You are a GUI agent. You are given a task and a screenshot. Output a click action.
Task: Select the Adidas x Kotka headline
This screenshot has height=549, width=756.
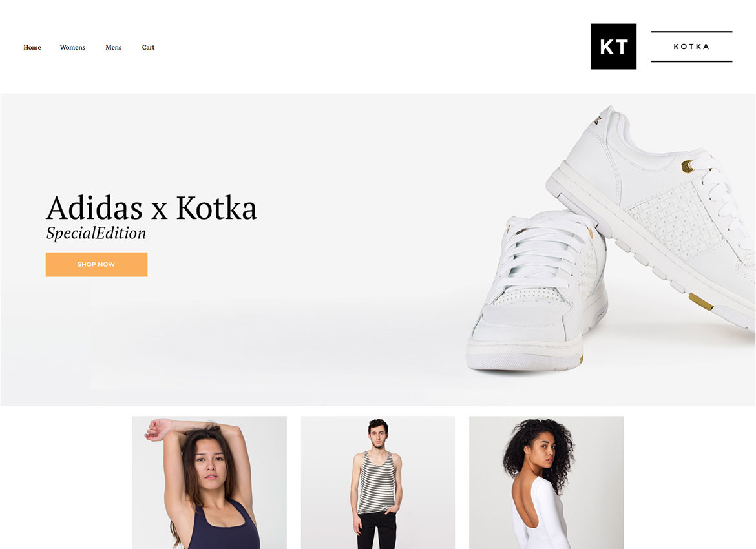151,208
